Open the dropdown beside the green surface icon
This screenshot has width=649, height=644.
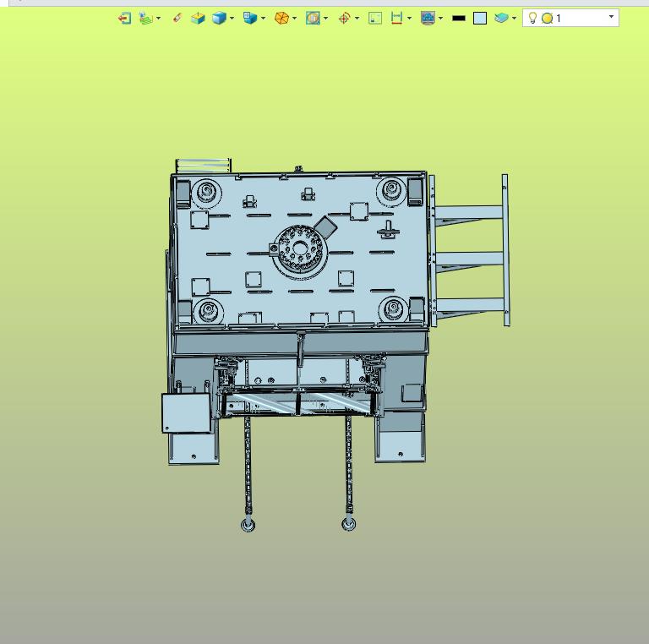coord(514,19)
